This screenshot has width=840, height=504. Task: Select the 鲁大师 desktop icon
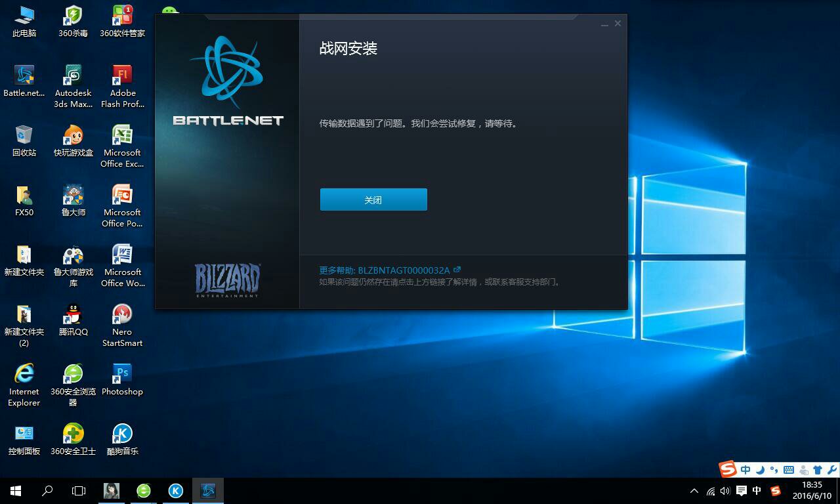[73, 201]
